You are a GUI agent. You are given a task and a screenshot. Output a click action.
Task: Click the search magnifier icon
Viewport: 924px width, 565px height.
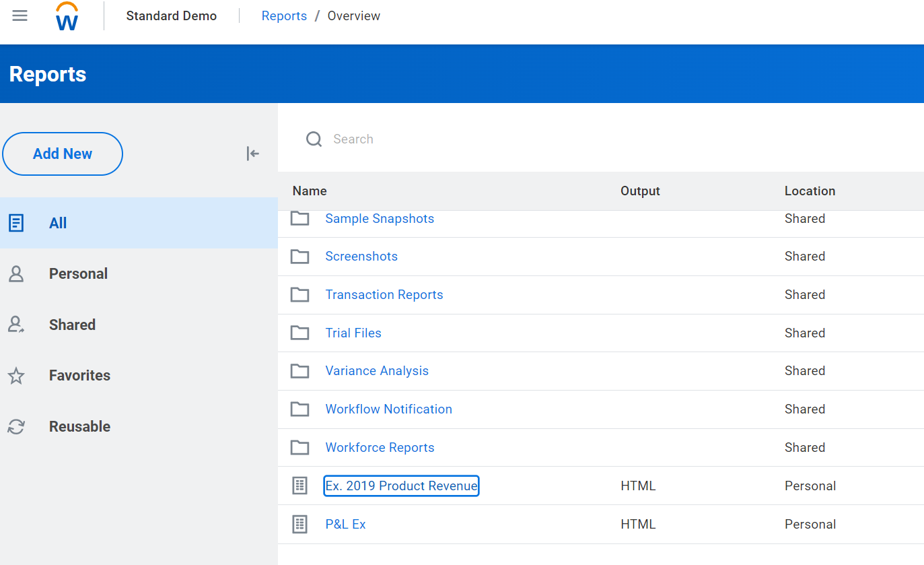point(314,139)
